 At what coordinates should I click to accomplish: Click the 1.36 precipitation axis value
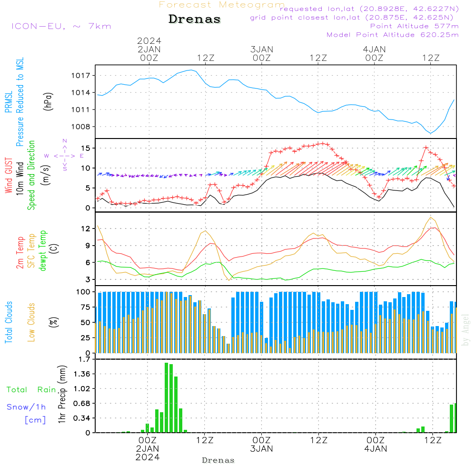[82, 374]
